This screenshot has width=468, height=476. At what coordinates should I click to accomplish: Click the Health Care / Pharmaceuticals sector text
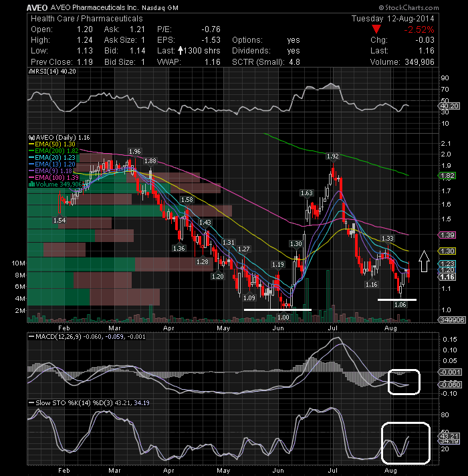click(x=86, y=19)
